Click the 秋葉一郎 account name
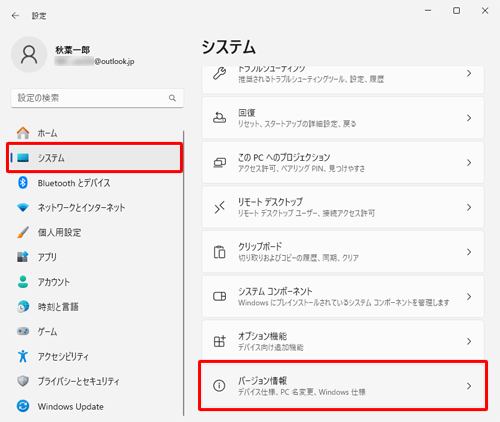 click(x=72, y=50)
